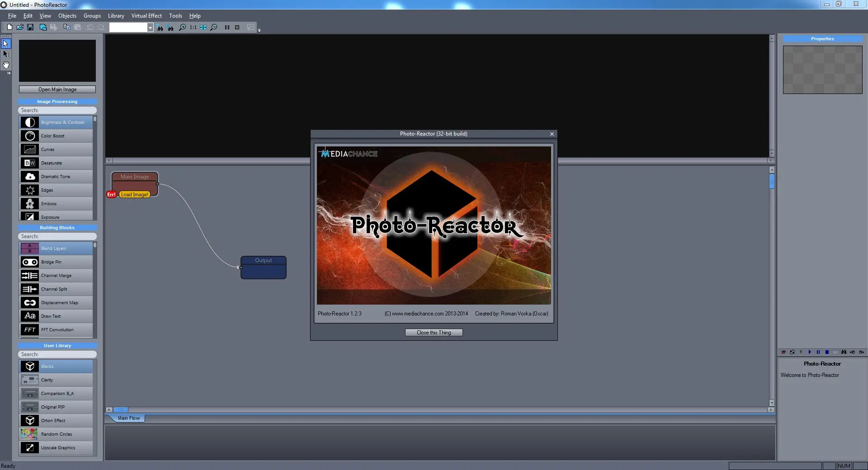Select the Blend Layers block
Viewport: 868px width, 470px height.
(x=57, y=249)
